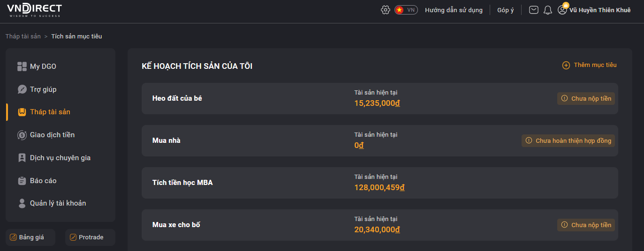This screenshot has width=644, height=251.
Task: Open the notifications bell icon
Action: (x=548, y=10)
